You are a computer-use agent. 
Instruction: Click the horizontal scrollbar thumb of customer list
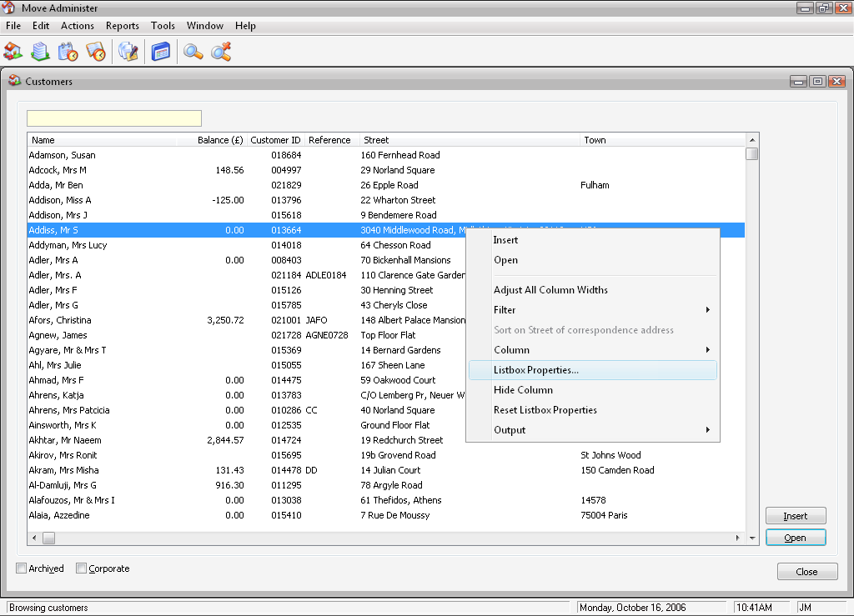pos(48,538)
